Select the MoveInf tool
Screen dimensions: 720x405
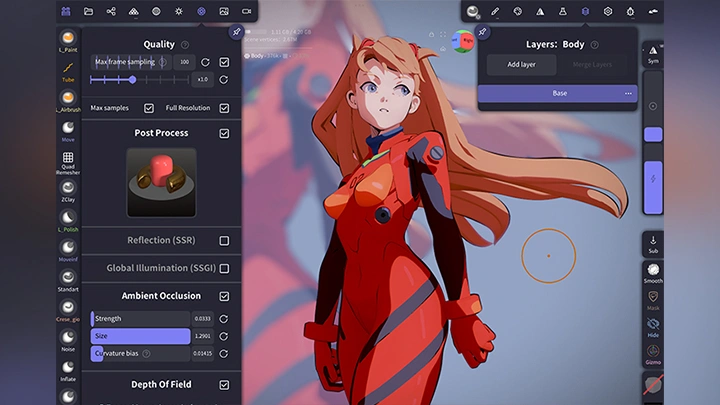[x=68, y=251]
